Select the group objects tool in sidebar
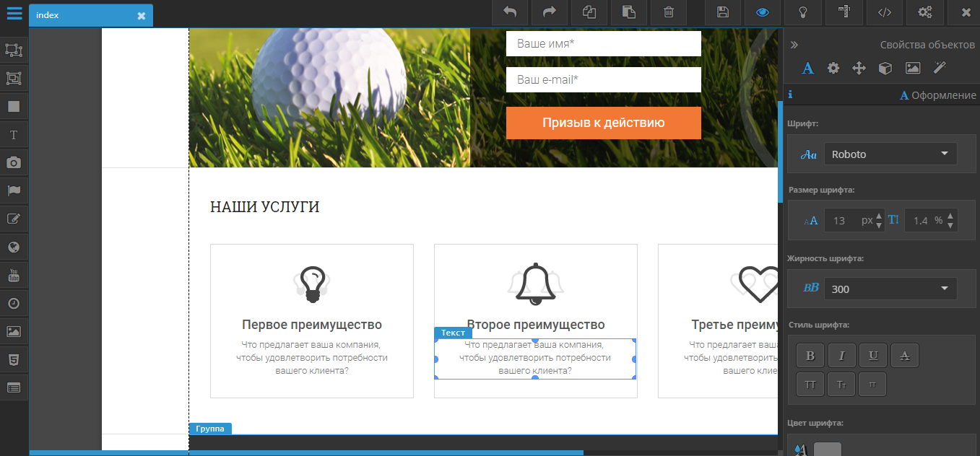980x456 pixels. click(14, 78)
